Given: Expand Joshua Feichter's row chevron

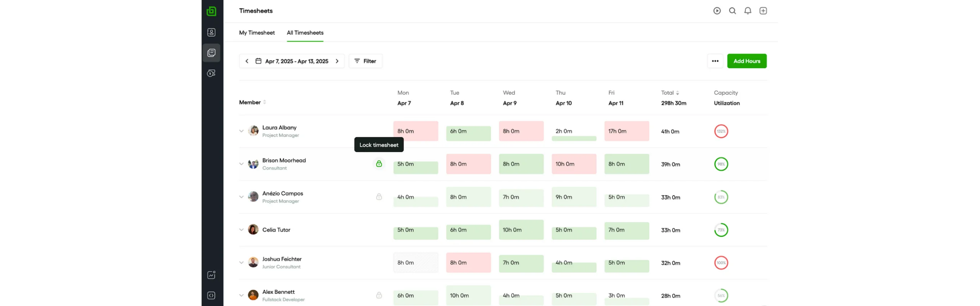Looking at the screenshot, I should (241, 263).
